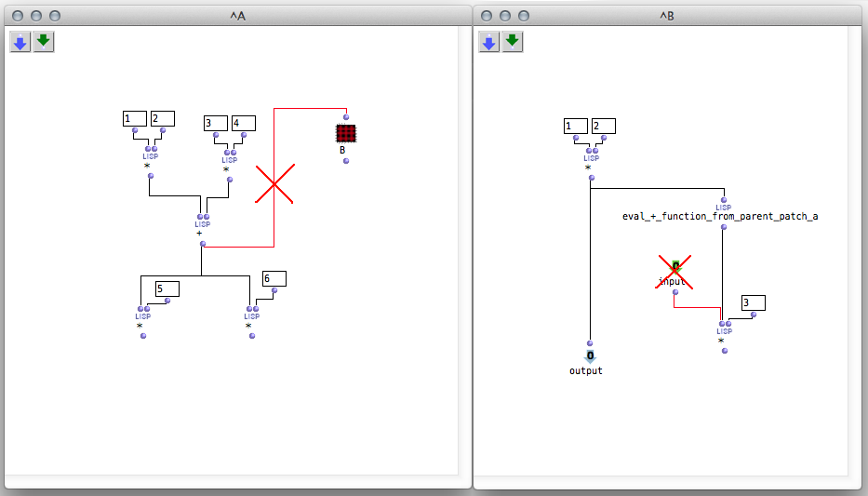Select the LISP * box under 1 and 2 in ^A
868x496 pixels.
pyautogui.click(x=151, y=161)
